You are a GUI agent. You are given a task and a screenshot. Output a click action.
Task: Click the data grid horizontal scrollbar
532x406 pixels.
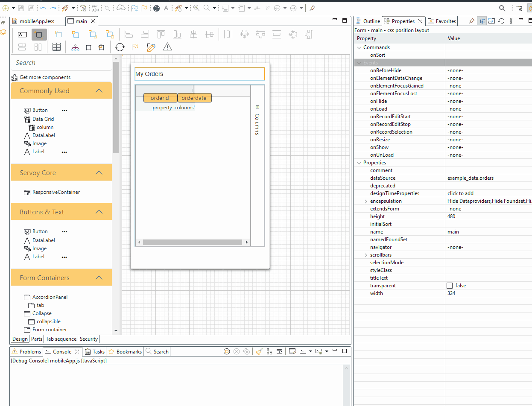tap(192, 242)
